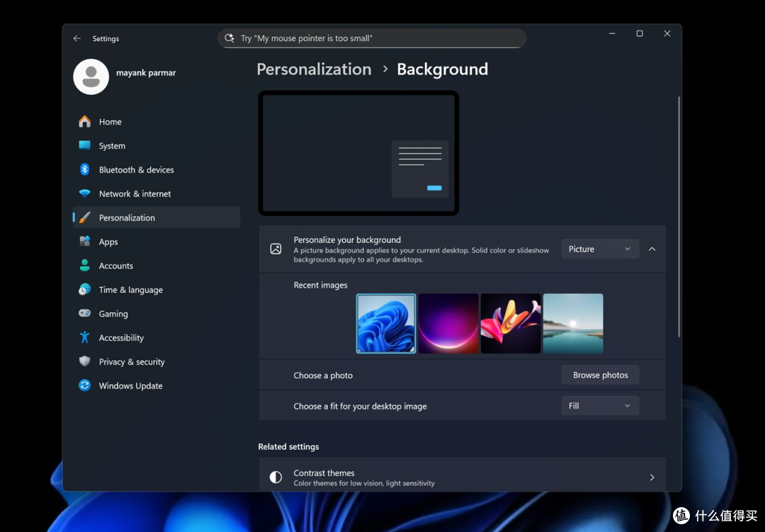Click the Background breadcrumb title

point(442,69)
